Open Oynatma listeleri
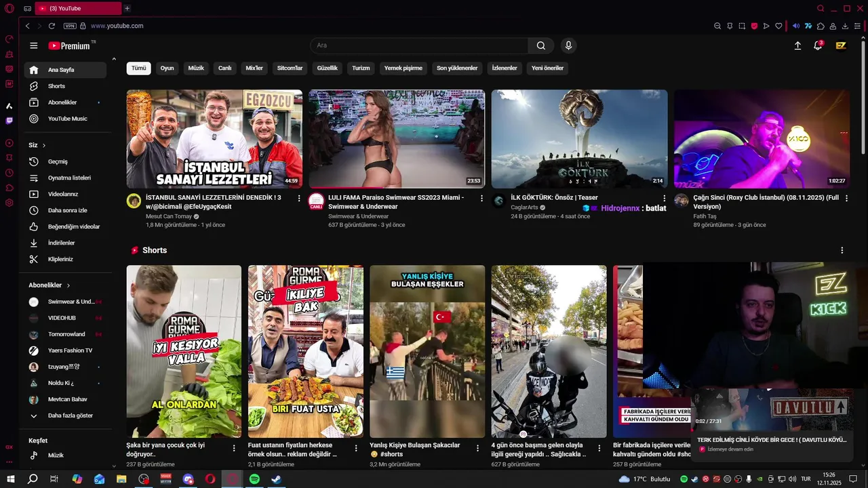Viewport: 868px width, 488px height. click(x=65, y=178)
